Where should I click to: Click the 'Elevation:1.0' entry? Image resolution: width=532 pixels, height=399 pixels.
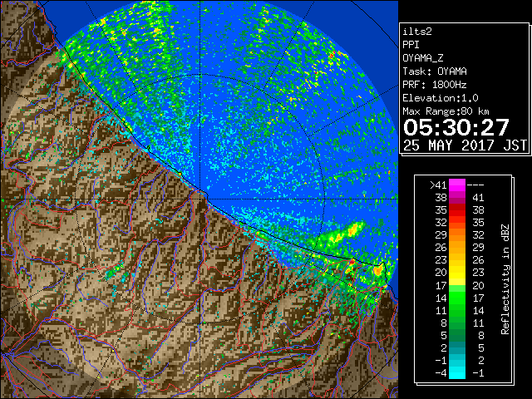pos(441,98)
